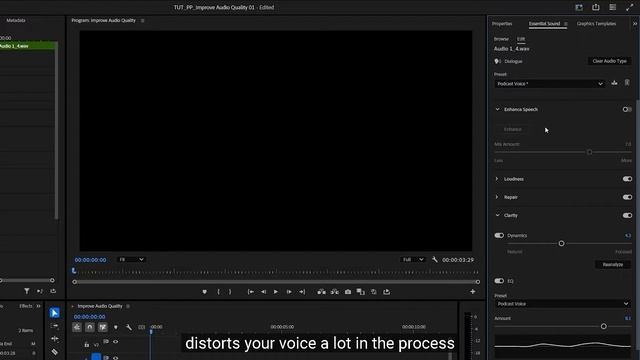Image resolution: width=640 pixels, height=360 pixels.
Task: Open the Fit zoom level dropdown
Action: pyautogui.click(x=131, y=260)
